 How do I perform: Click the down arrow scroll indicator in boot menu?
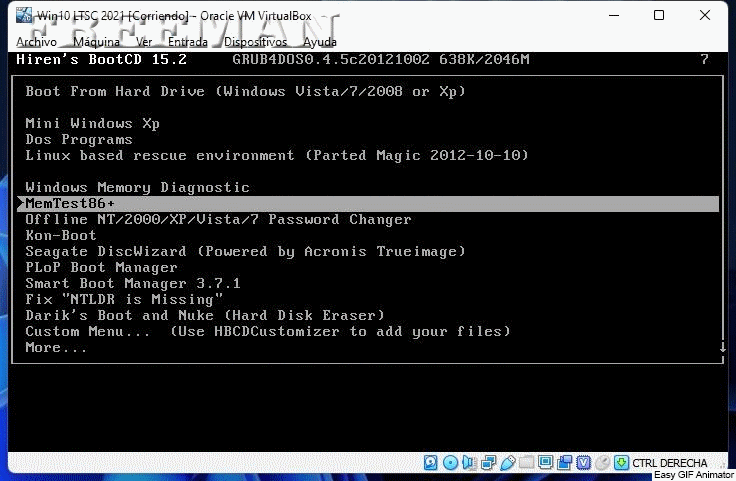pyautogui.click(x=722, y=347)
